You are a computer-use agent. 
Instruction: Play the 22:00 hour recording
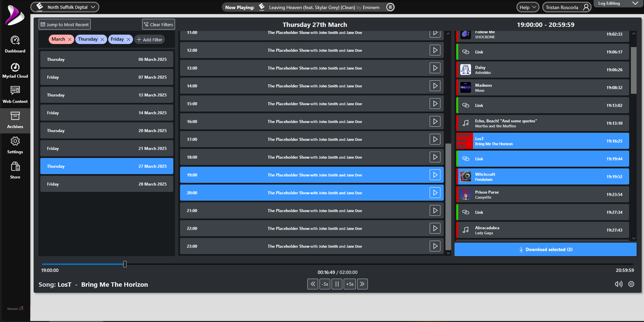tap(435, 228)
